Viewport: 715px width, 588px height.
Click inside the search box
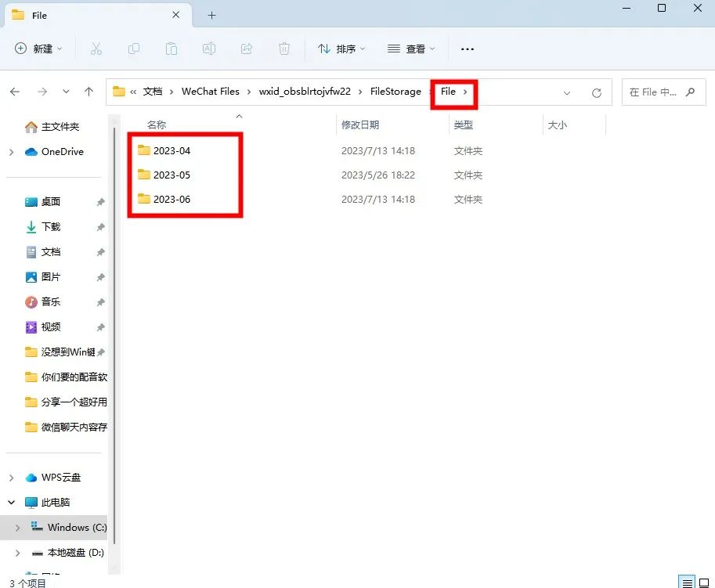[x=662, y=92]
